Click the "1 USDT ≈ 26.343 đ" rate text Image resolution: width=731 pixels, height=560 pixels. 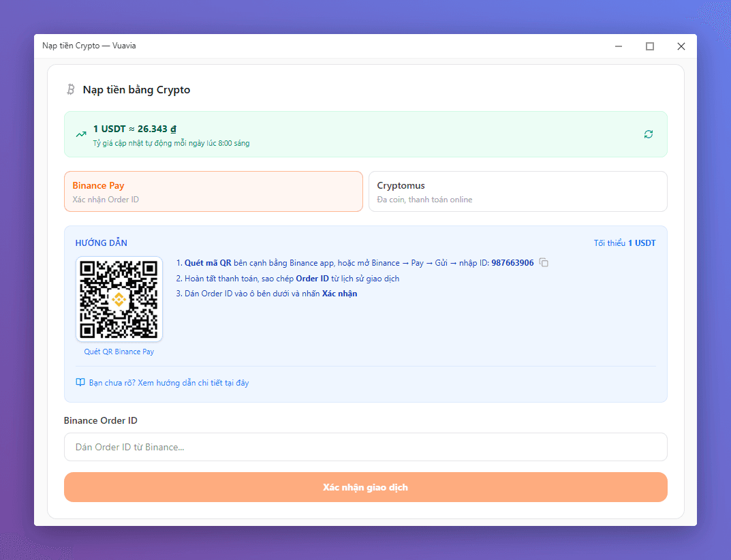tap(135, 129)
